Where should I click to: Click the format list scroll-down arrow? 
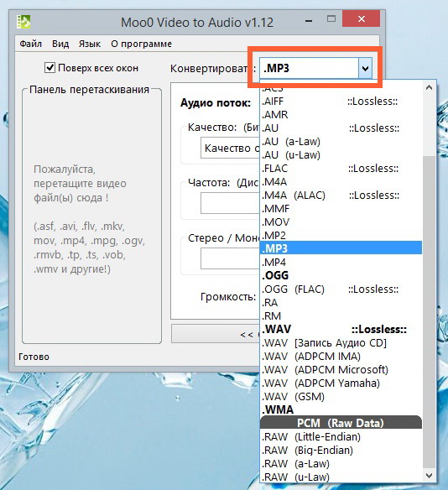(x=429, y=476)
